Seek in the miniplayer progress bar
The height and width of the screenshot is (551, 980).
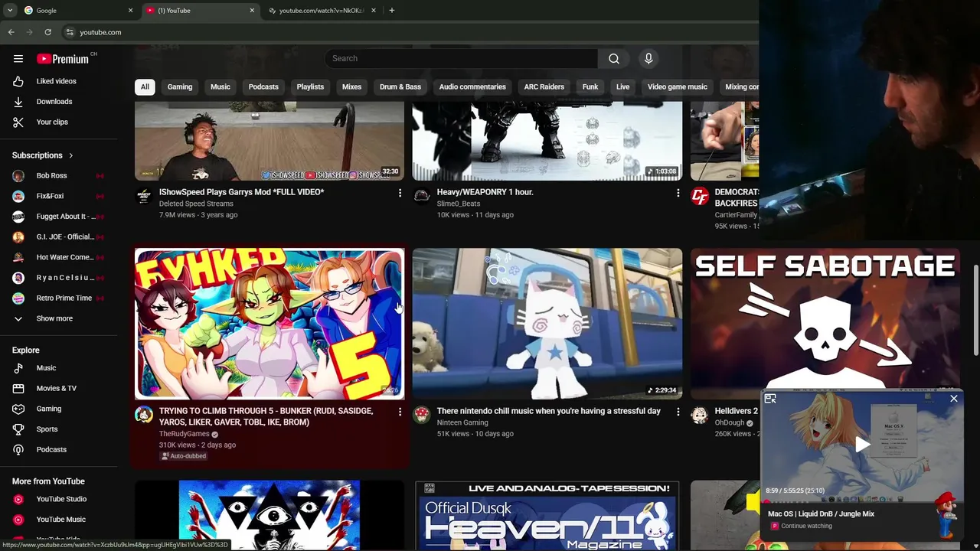click(863, 502)
